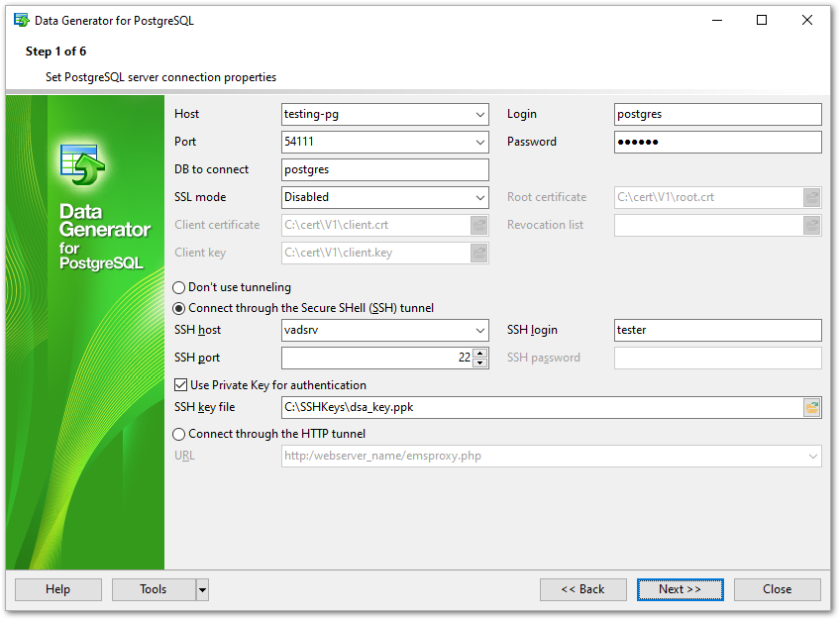Go to the previous step with Back
The width and height of the screenshot is (840, 620).
click(582, 589)
